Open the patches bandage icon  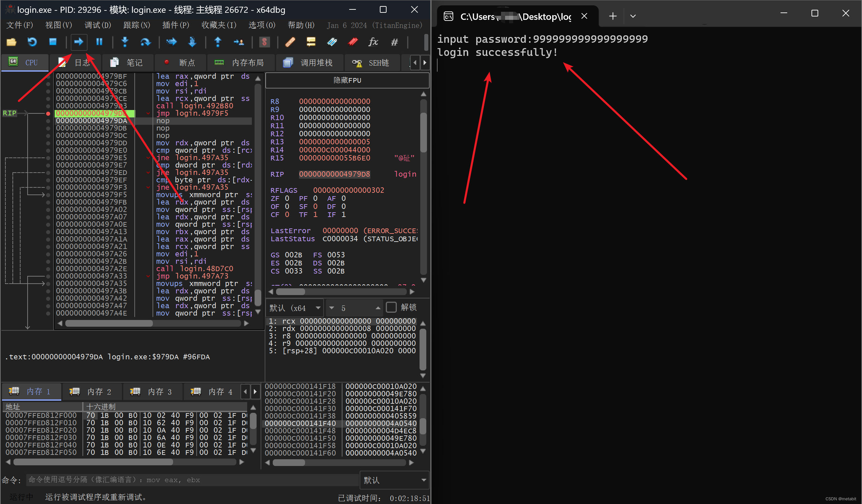click(290, 42)
